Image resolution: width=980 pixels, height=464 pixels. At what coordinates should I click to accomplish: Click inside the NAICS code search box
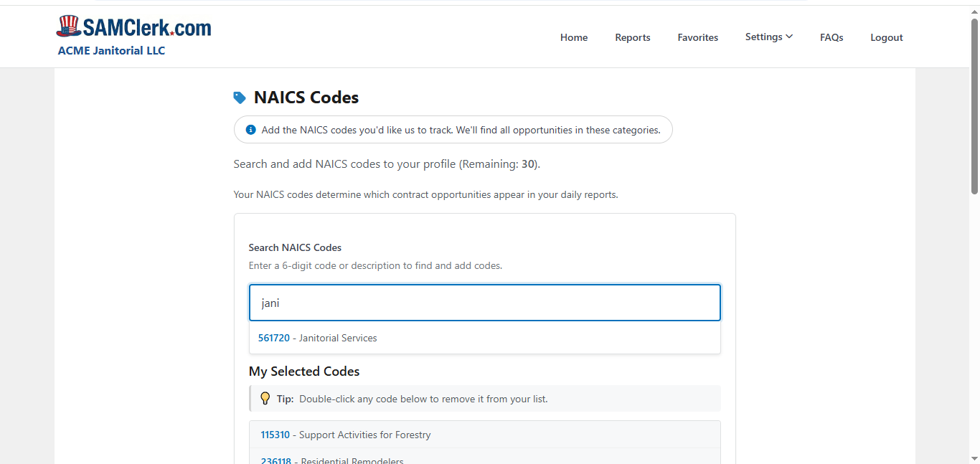(484, 302)
